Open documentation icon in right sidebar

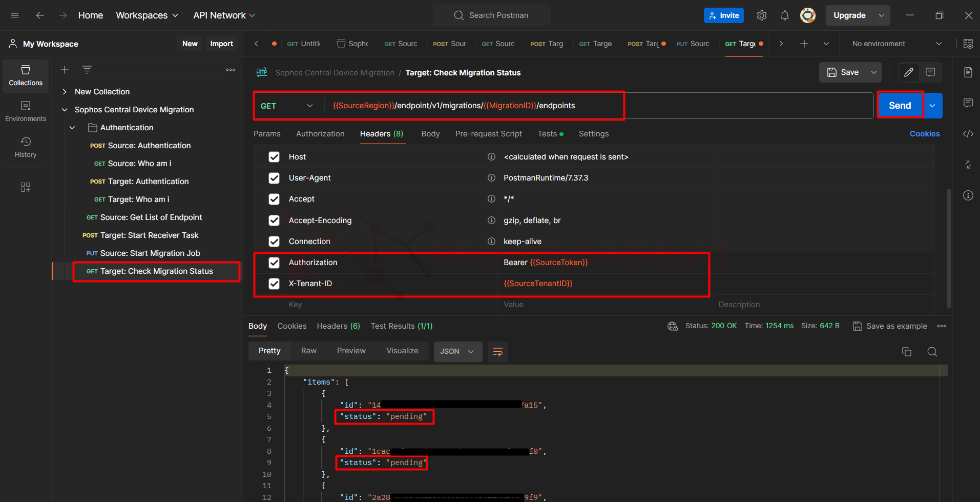pyautogui.click(x=968, y=72)
